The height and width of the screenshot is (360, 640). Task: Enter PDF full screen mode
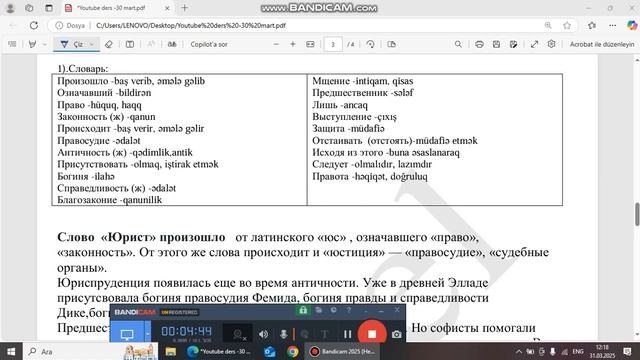click(x=534, y=44)
